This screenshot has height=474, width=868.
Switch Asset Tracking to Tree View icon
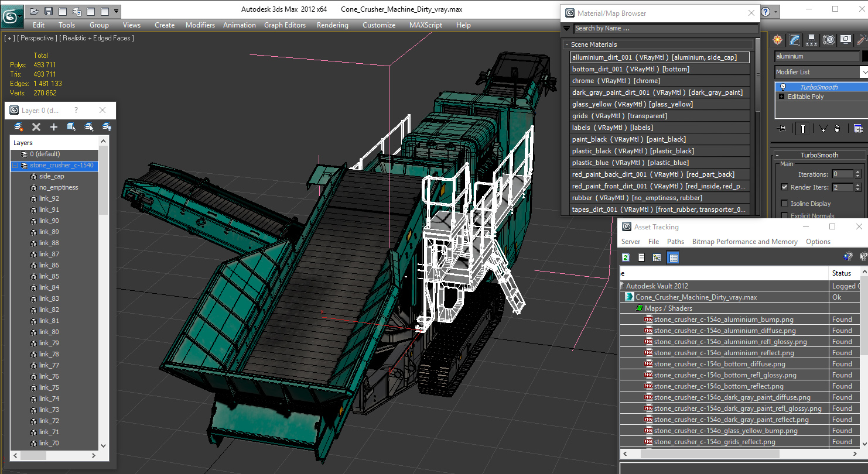(657, 257)
